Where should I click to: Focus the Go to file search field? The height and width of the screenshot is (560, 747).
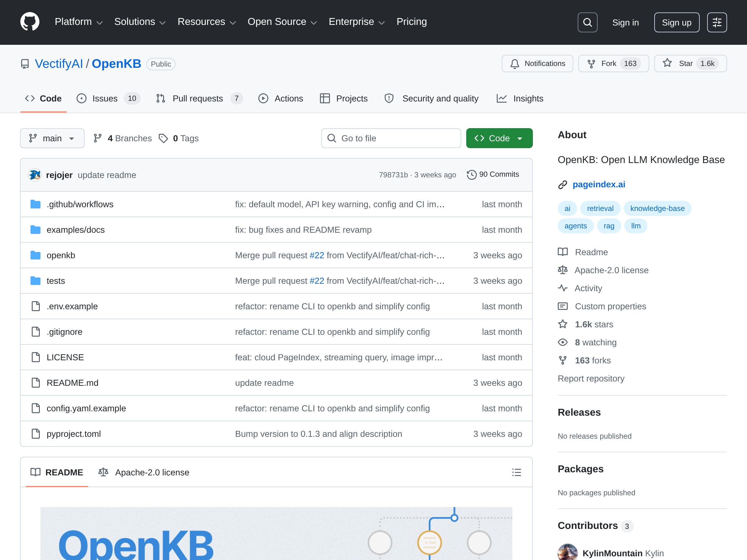pyautogui.click(x=391, y=138)
